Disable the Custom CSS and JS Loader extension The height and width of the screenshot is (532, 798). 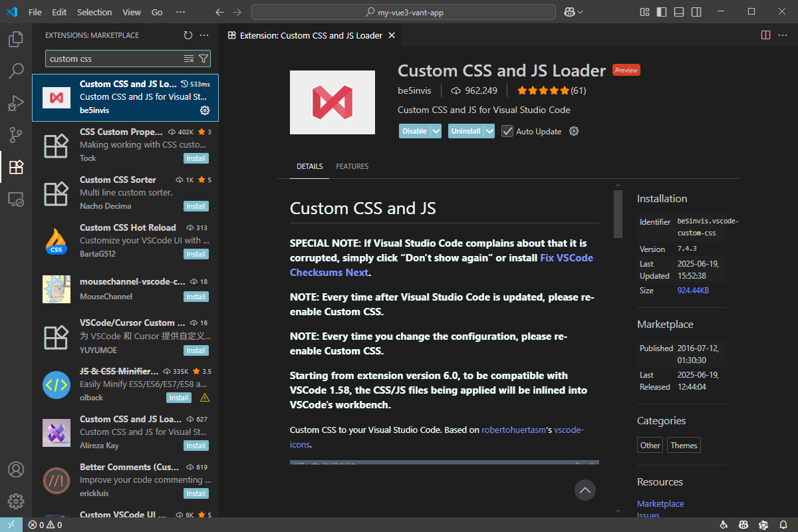(414, 131)
